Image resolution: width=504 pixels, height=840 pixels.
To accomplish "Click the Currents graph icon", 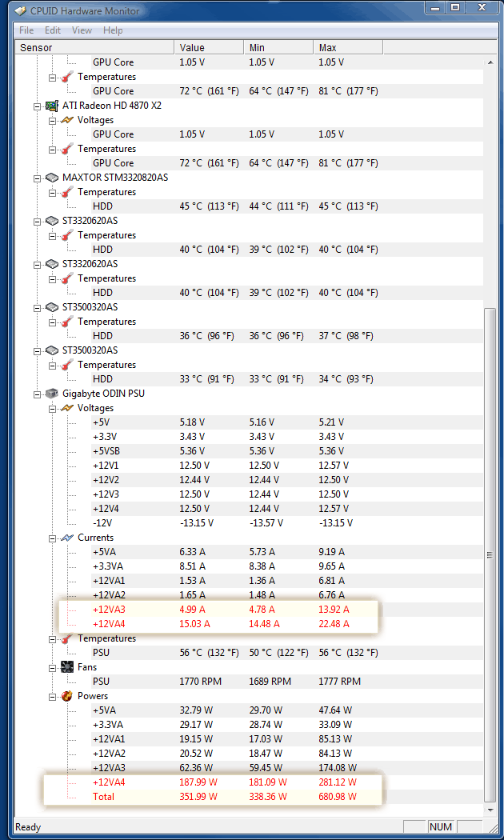I will pos(67,538).
